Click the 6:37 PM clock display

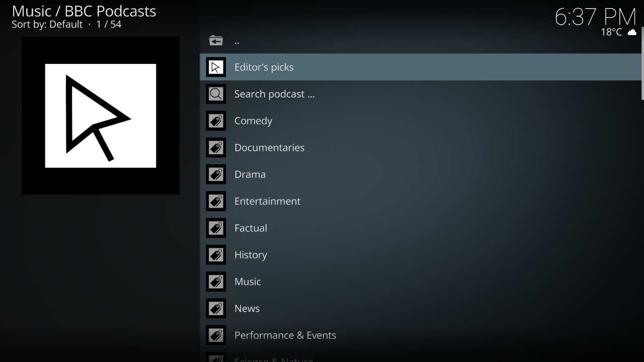pyautogui.click(x=595, y=17)
